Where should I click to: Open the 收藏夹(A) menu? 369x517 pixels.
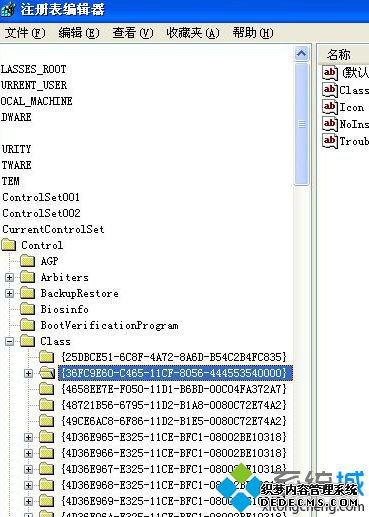point(193,33)
